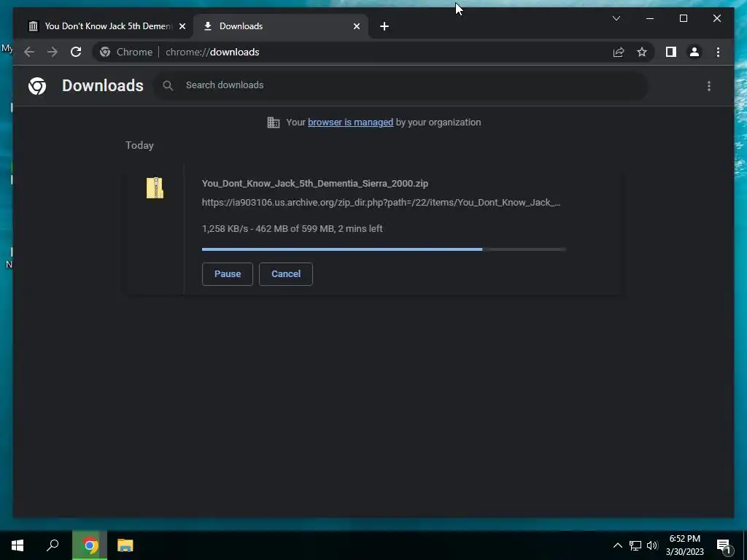The width and height of the screenshot is (747, 560).
Task: Open taskbar search magnifier
Action: click(53, 545)
